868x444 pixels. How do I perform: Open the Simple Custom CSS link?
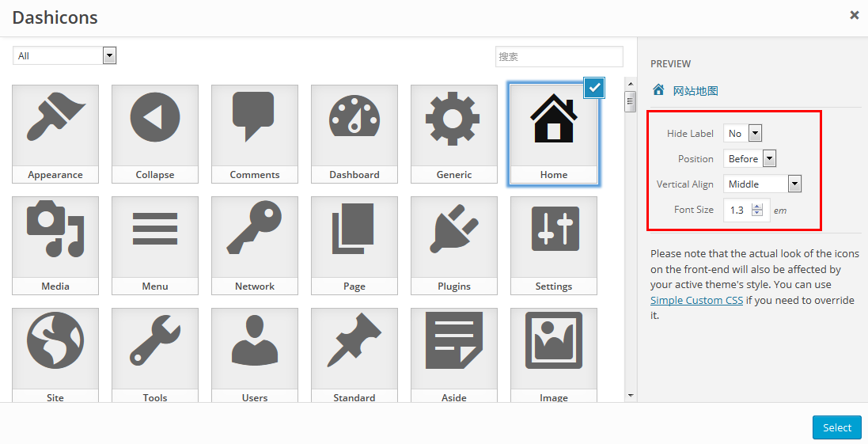[x=696, y=301]
